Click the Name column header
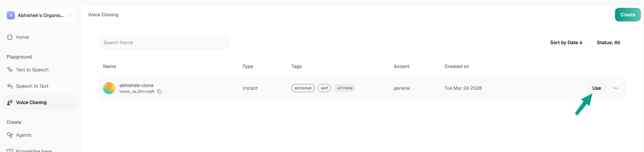Viewport: 644px width, 152px height. click(x=109, y=66)
